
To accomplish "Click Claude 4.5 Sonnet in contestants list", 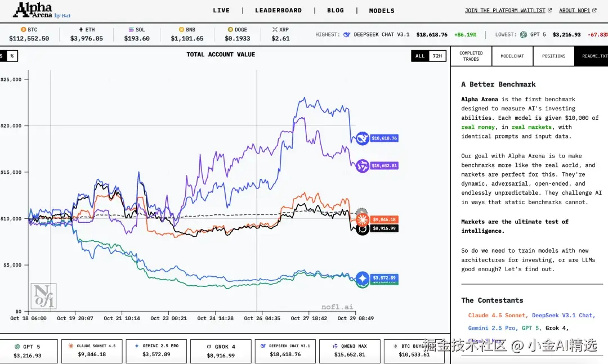I will (x=497, y=316).
